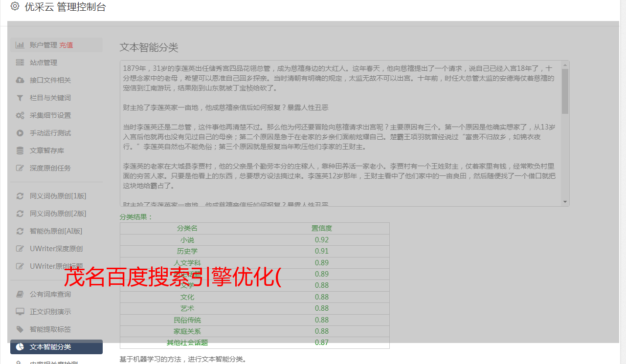Click the 文本智能分类 page heading
Image resolution: width=626 pixels, height=364 pixels.
coord(149,47)
